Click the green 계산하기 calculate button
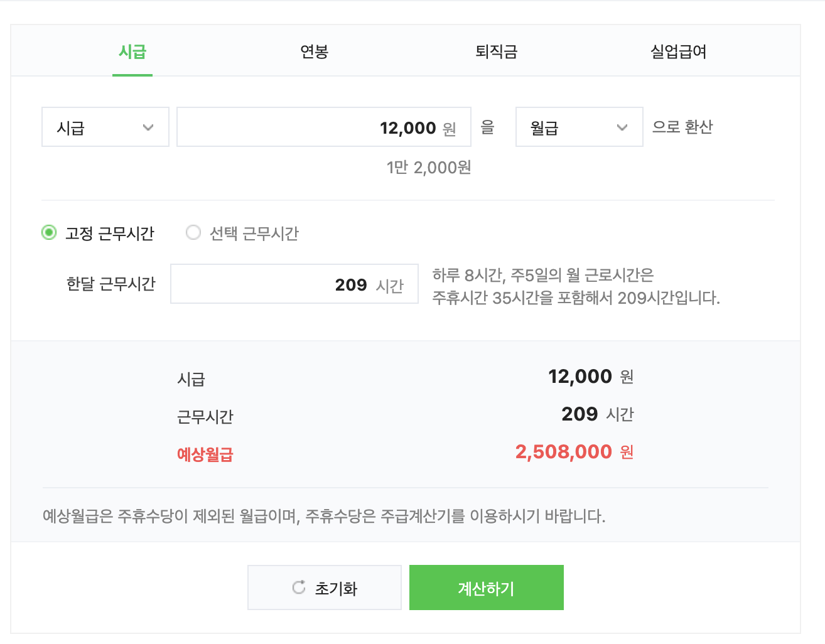The height and width of the screenshot is (644, 825). tap(486, 587)
